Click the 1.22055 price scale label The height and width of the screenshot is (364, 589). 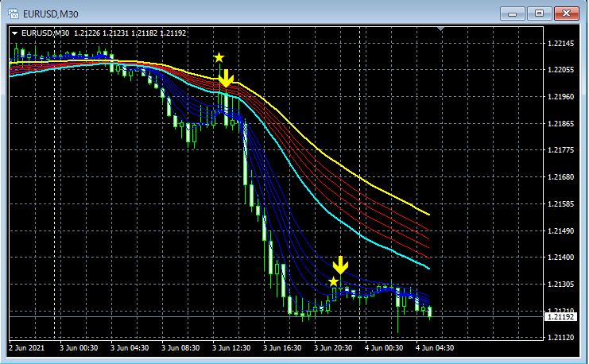(561, 70)
